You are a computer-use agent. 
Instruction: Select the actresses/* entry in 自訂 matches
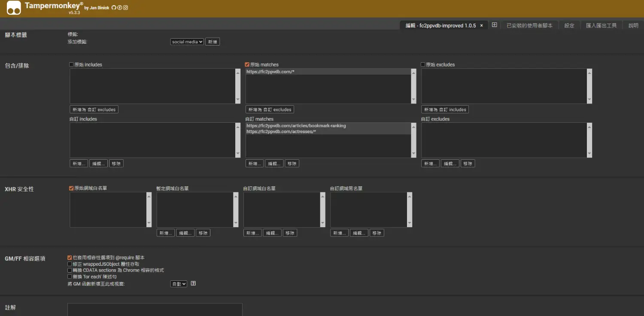click(281, 132)
